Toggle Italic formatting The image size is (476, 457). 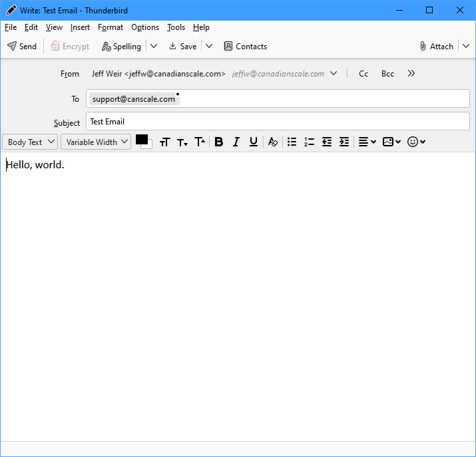[x=236, y=142]
